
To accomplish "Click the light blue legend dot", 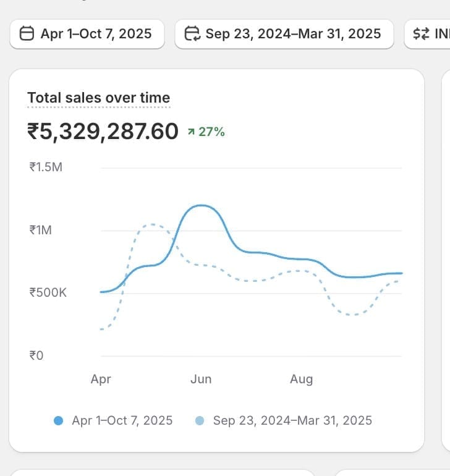I will [199, 421].
